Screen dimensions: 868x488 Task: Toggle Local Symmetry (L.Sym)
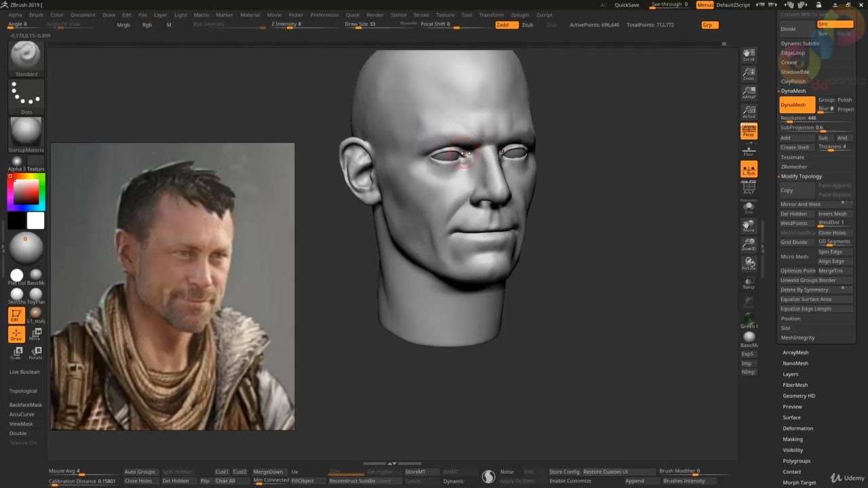tap(749, 169)
